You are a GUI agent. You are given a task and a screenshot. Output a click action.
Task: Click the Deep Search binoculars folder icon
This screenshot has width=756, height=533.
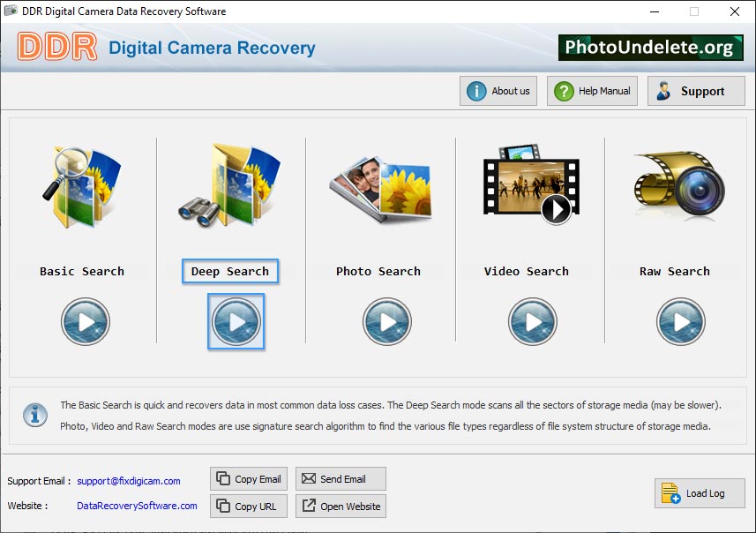tap(229, 184)
